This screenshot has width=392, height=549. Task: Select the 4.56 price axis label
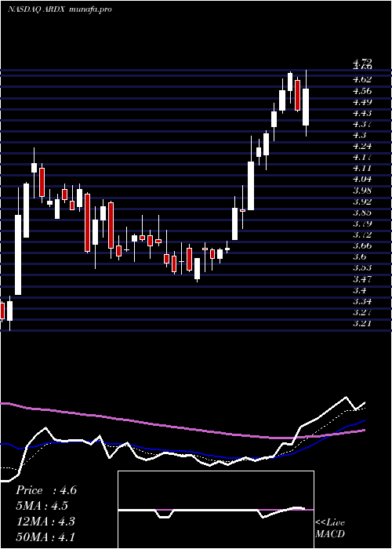click(362, 91)
